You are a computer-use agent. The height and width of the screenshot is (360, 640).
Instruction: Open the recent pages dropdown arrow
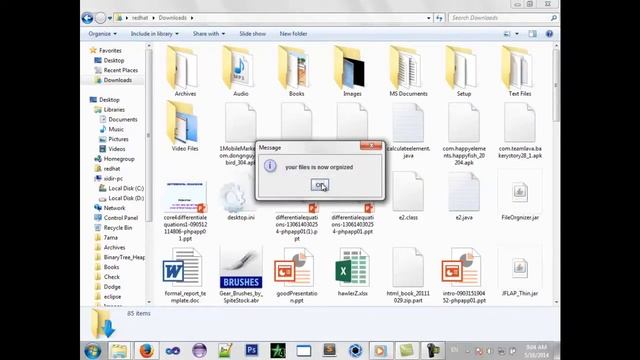(x=110, y=18)
